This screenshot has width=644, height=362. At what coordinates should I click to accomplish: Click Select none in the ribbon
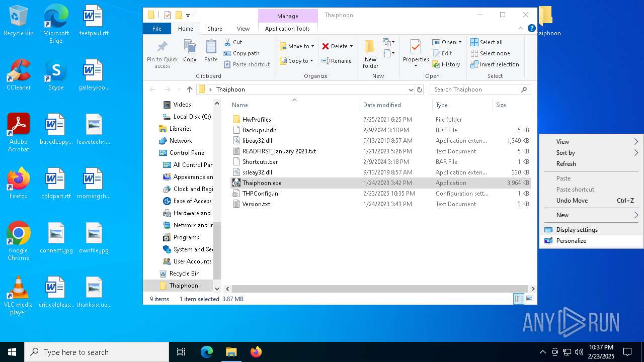click(490, 53)
